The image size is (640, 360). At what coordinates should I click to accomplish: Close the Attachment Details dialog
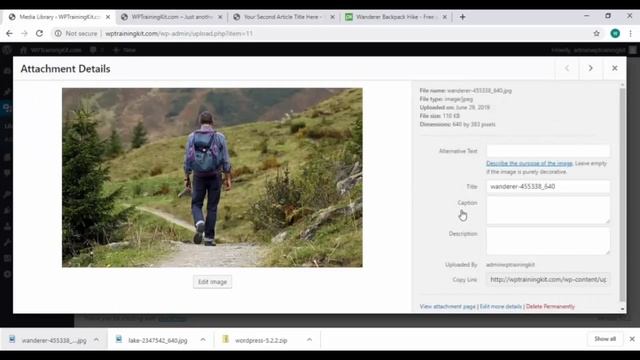tap(615, 68)
